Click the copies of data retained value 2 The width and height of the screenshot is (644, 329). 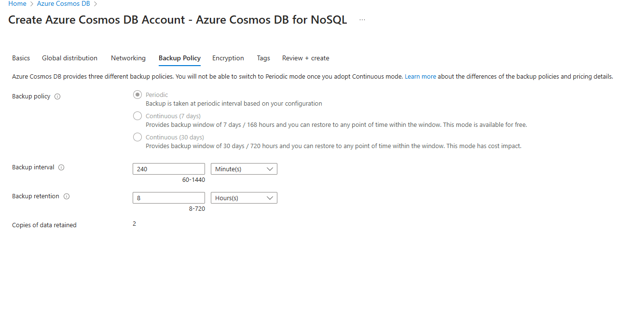click(x=134, y=224)
